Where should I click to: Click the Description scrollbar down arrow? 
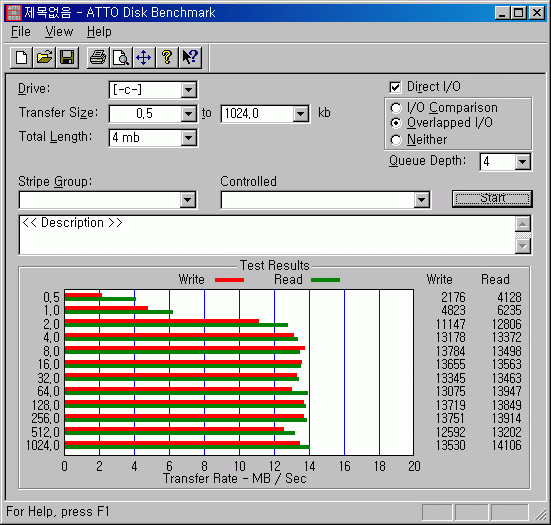click(523, 246)
